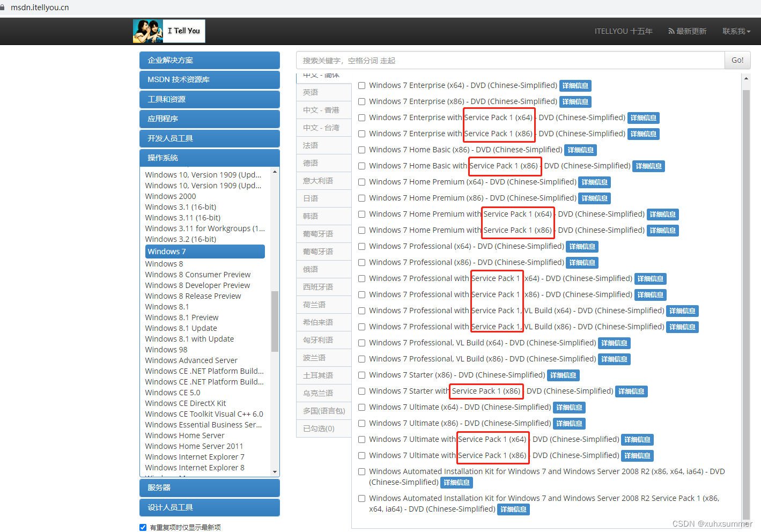
Task: Switch to the 英语 language tab
Action: click(x=324, y=92)
